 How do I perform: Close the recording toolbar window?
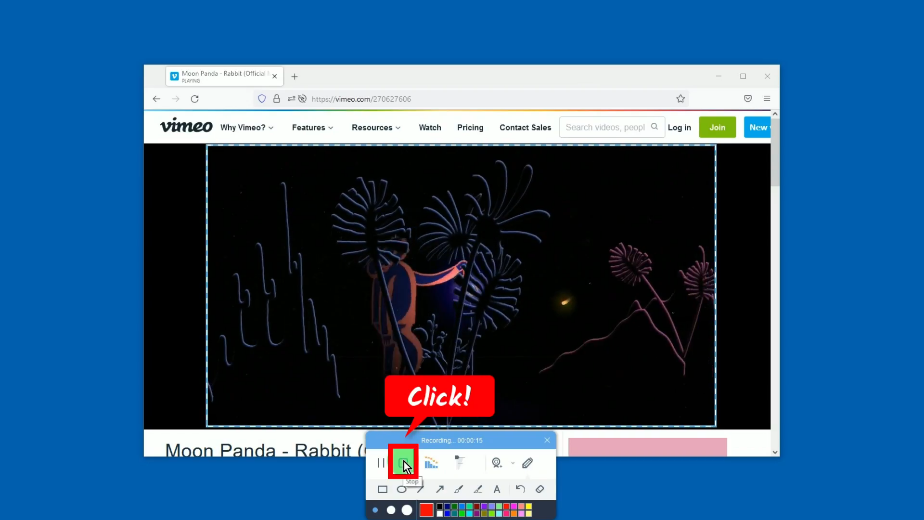(x=547, y=440)
